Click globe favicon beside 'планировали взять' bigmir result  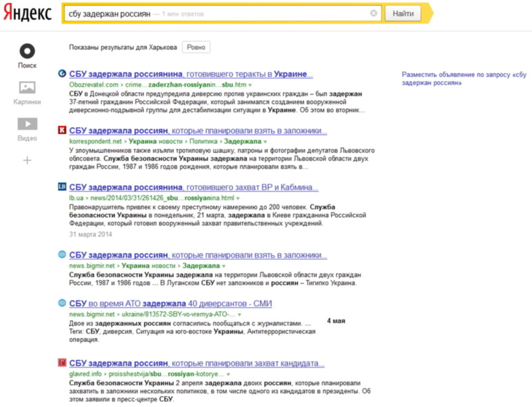click(62, 254)
